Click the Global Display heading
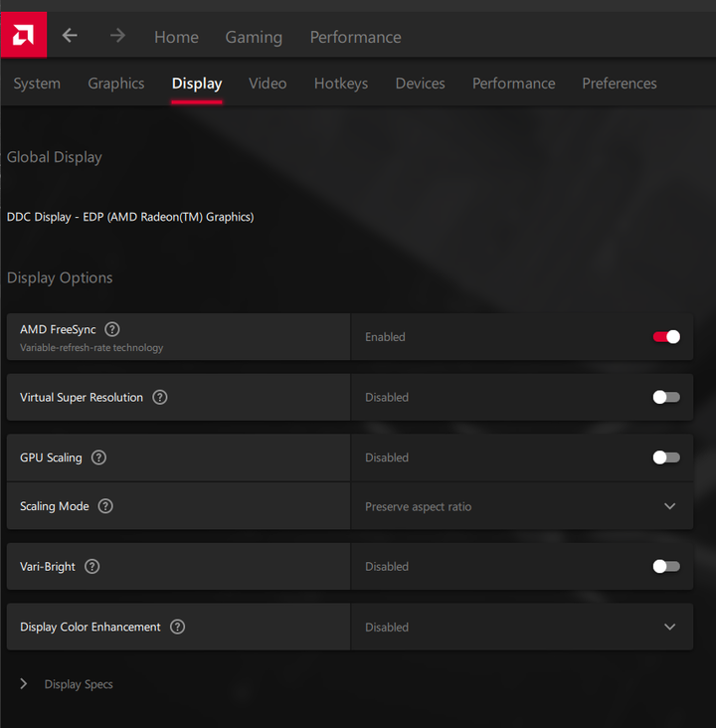This screenshot has width=716, height=728. [x=55, y=157]
